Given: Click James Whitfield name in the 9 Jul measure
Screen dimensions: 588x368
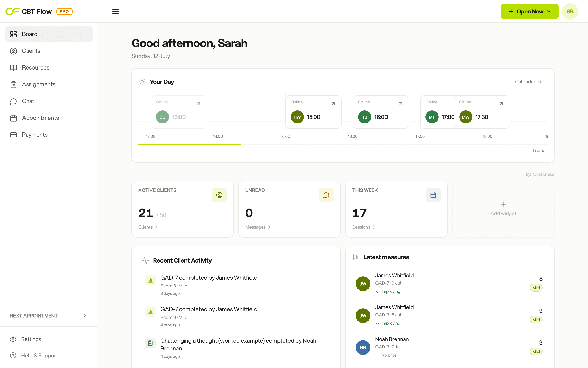Looking at the screenshot, I should 394,276.
